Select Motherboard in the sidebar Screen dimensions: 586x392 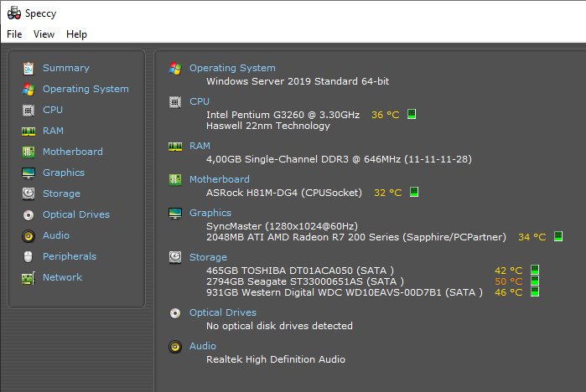pyautogui.click(x=72, y=152)
